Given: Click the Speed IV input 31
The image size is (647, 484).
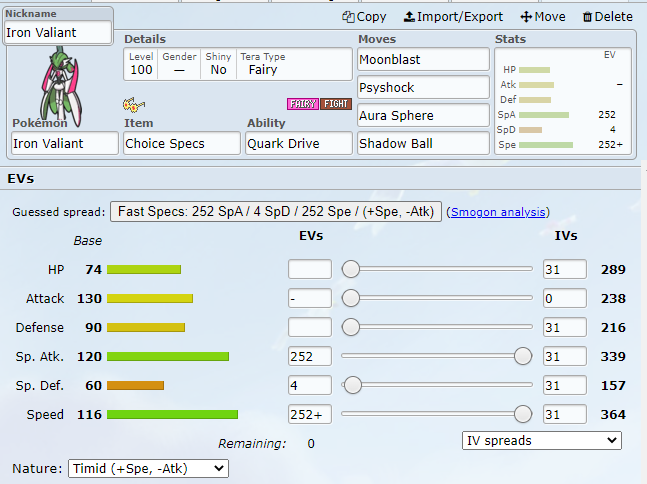Looking at the screenshot, I should 564,414.
